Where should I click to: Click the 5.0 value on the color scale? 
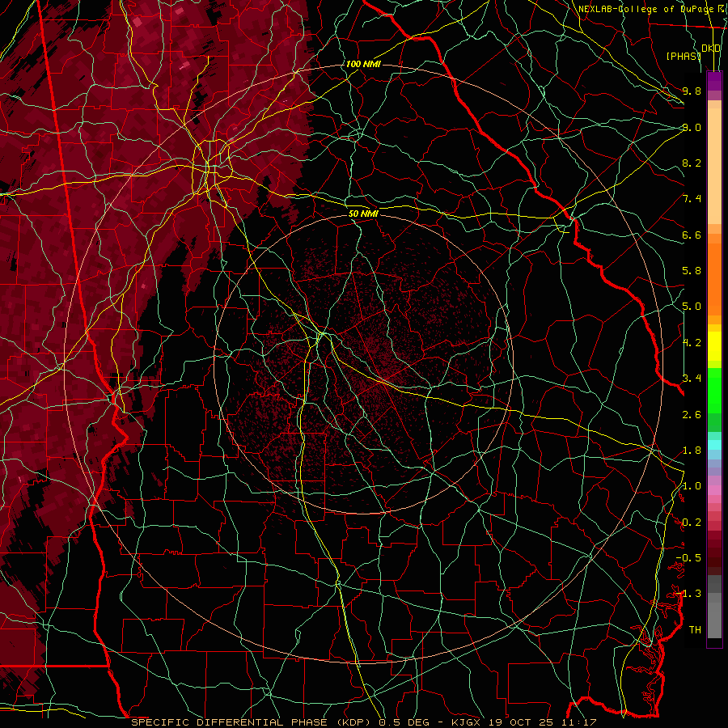[x=692, y=307]
